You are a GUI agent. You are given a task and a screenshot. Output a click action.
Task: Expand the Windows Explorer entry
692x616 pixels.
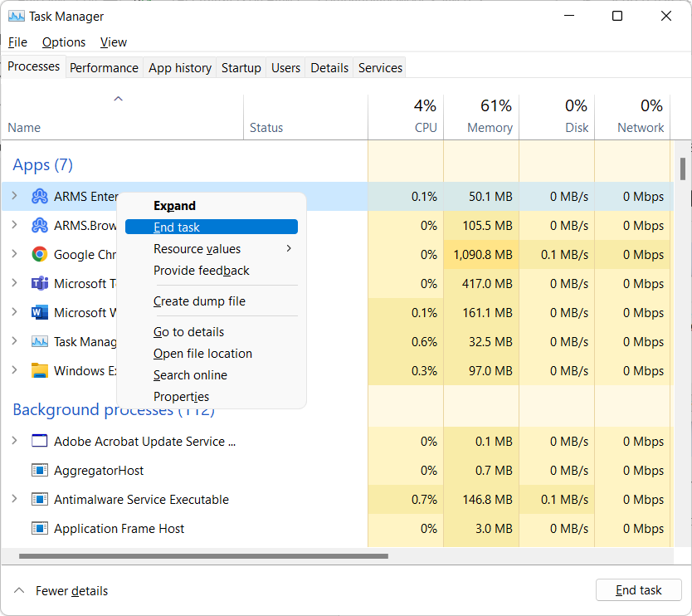click(x=15, y=370)
